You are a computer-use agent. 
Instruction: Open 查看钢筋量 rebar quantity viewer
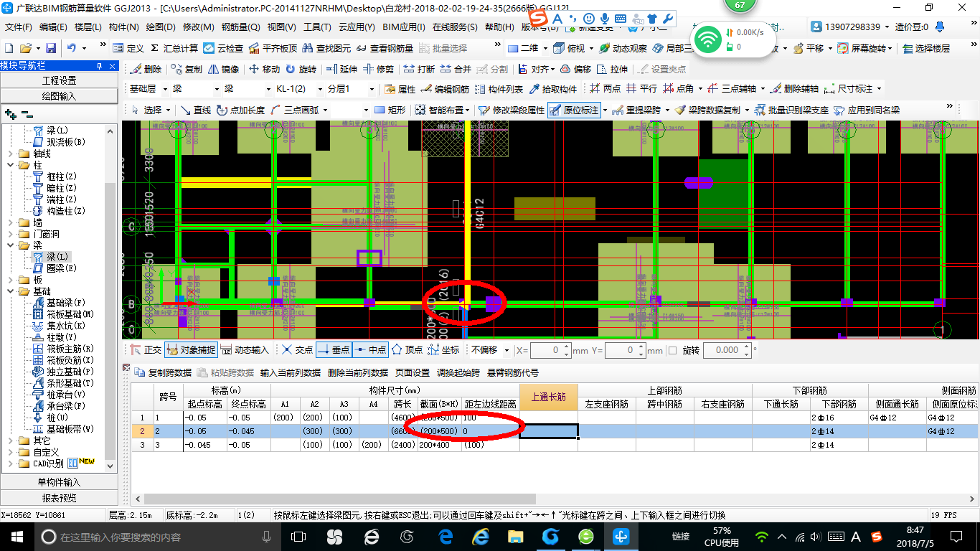[x=385, y=48]
